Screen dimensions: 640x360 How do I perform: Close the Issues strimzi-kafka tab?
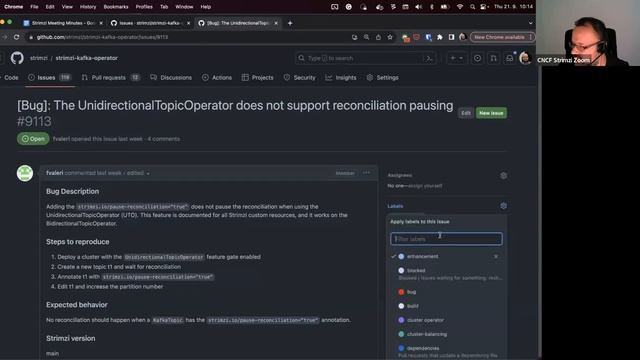pos(188,23)
